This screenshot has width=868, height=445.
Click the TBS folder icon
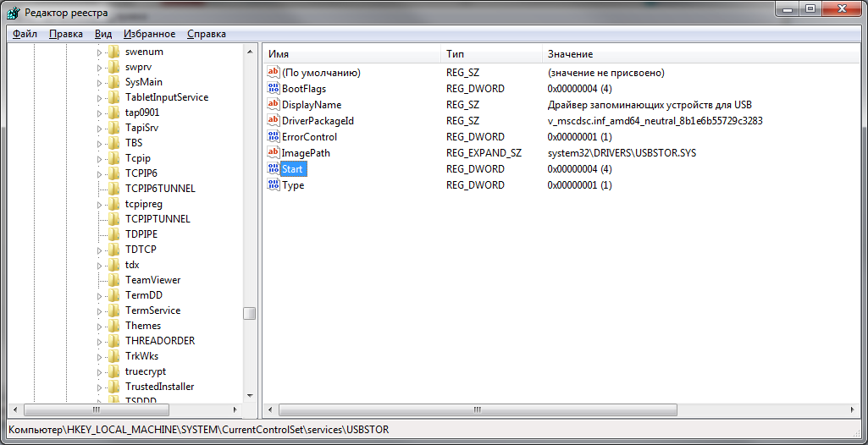pyautogui.click(x=114, y=143)
